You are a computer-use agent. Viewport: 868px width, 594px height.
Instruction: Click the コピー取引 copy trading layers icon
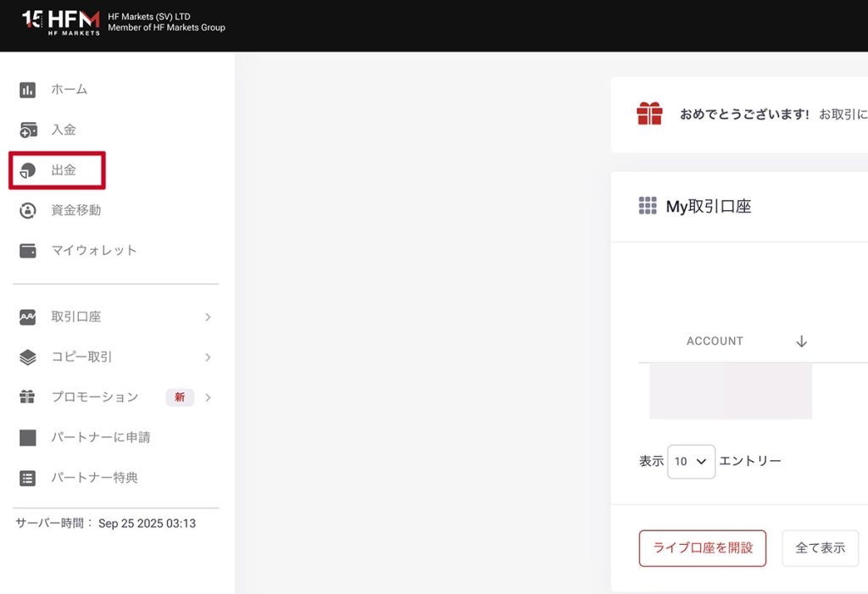click(x=26, y=357)
